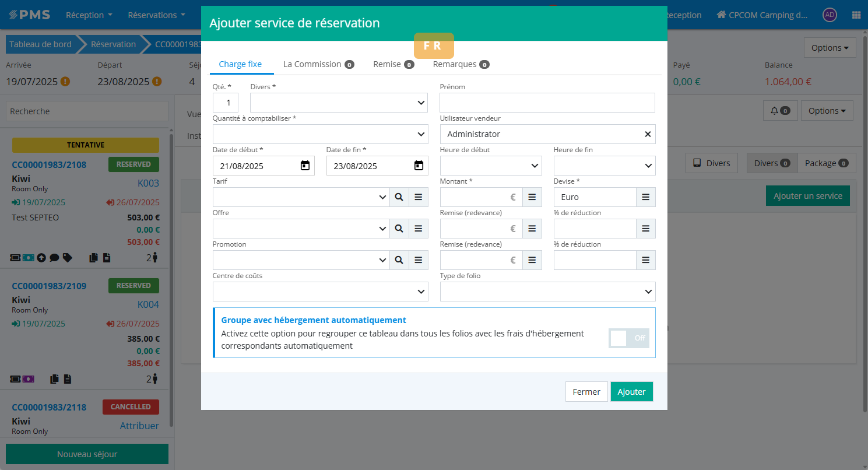Screen dimensions: 868x470
Task: Open the Date de fin calendar picker
Action: pyautogui.click(x=419, y=166)
